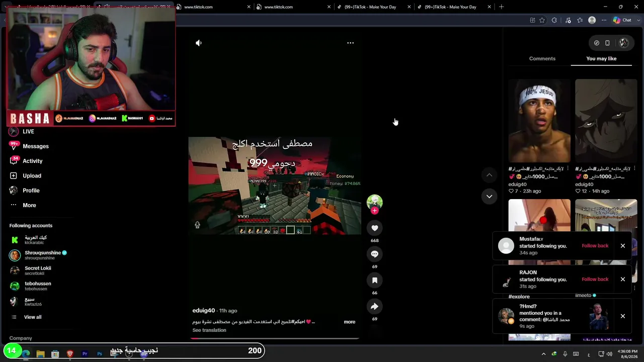Open the taskbar clock and date
The height and width of the screenshot is (362, 644).
(628, 354)
